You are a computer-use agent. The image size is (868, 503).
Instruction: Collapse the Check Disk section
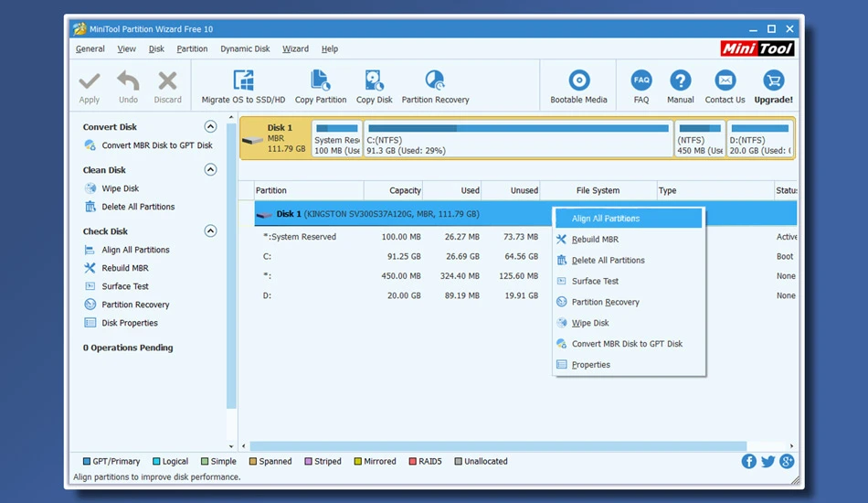pyautogui.click(x=210, y=230)
